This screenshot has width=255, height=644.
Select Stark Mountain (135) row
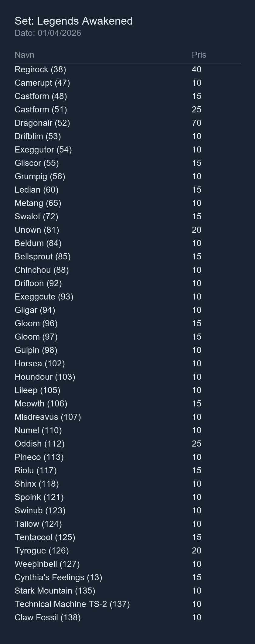[55, 591]
